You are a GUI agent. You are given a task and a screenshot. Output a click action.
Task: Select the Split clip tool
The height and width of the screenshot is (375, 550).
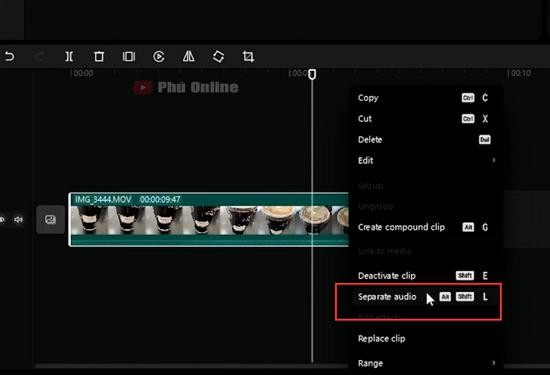point(69,56)
